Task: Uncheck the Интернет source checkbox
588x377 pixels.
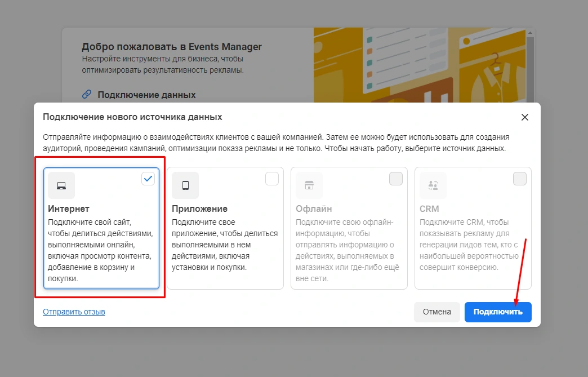Action: pos(148,179)
